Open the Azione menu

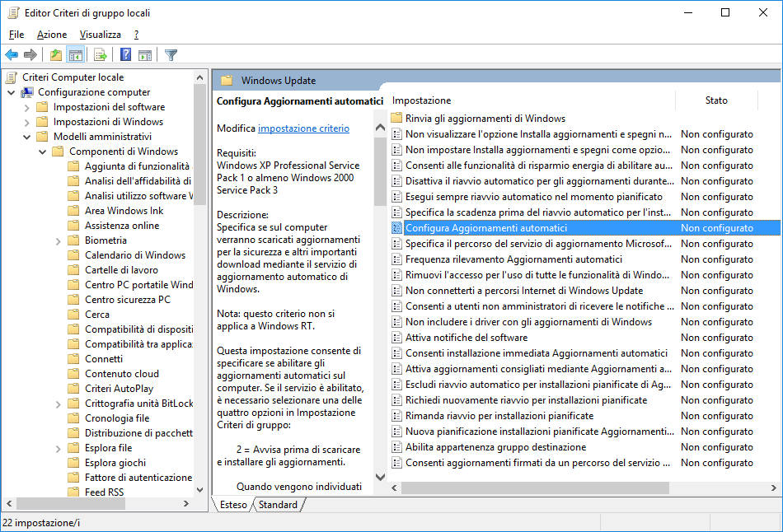click(52, 35)
